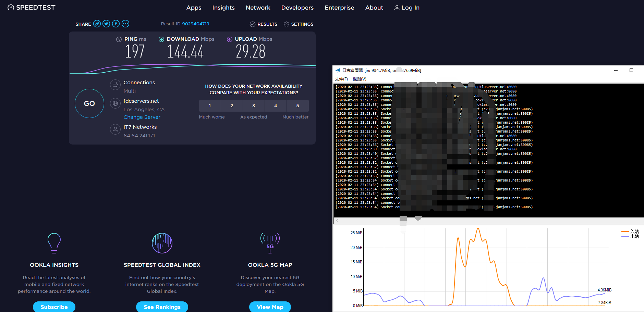The image size is (644, 312).
Task: Open the Insights menu
Action: coord(223,8)
